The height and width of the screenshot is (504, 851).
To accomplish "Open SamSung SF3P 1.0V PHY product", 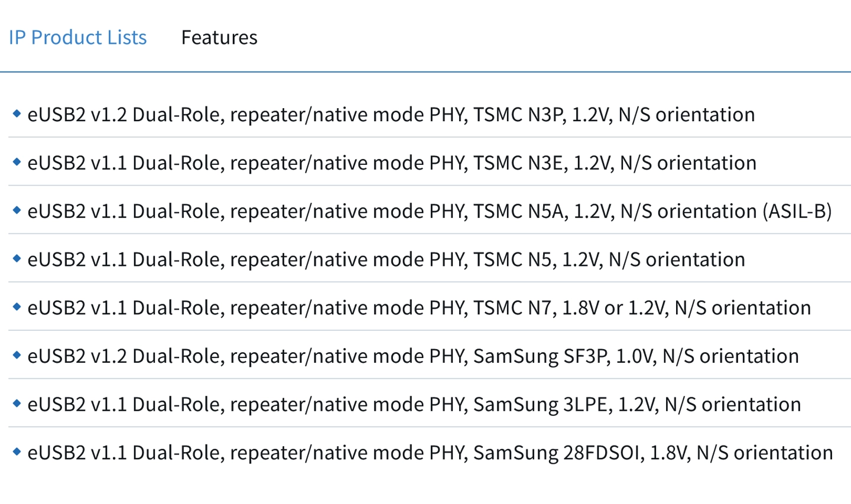I will point(412,356).
